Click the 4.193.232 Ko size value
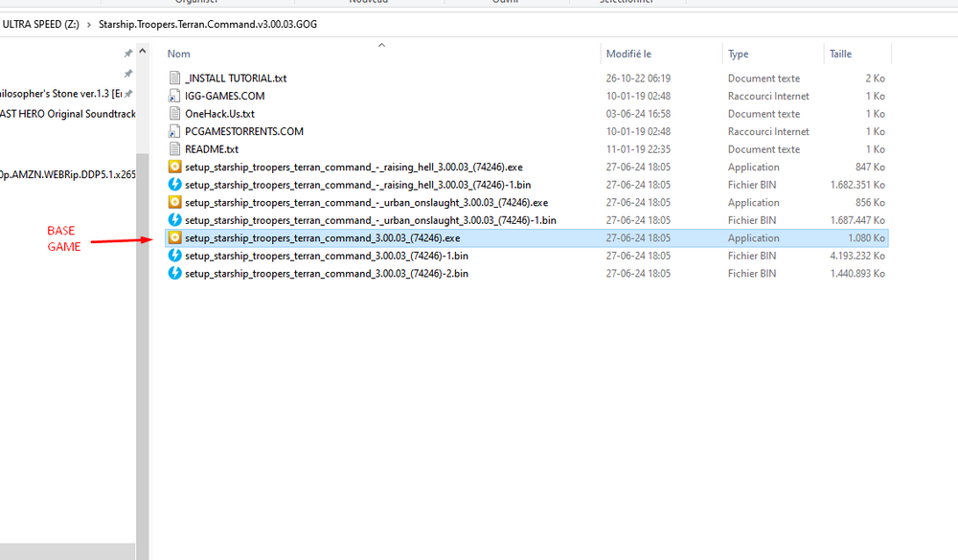The width and height of the screenshot is (958, 560). coord(857,256)
